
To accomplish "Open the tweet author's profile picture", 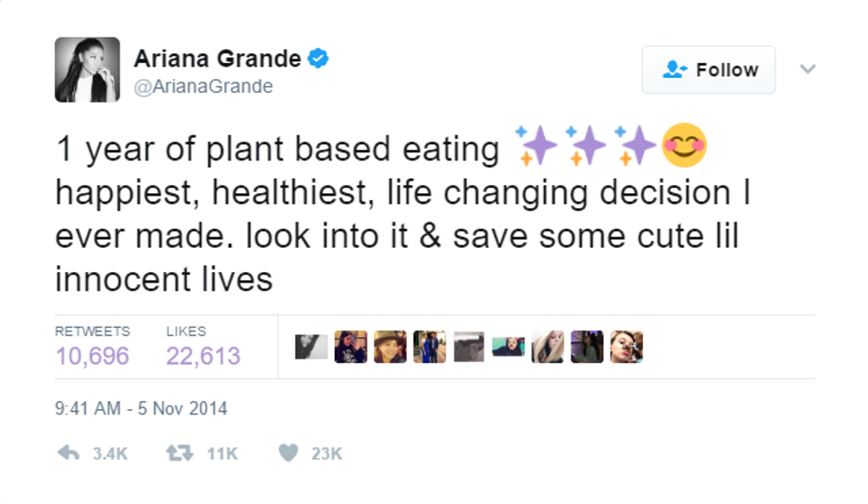I will 87,70.
